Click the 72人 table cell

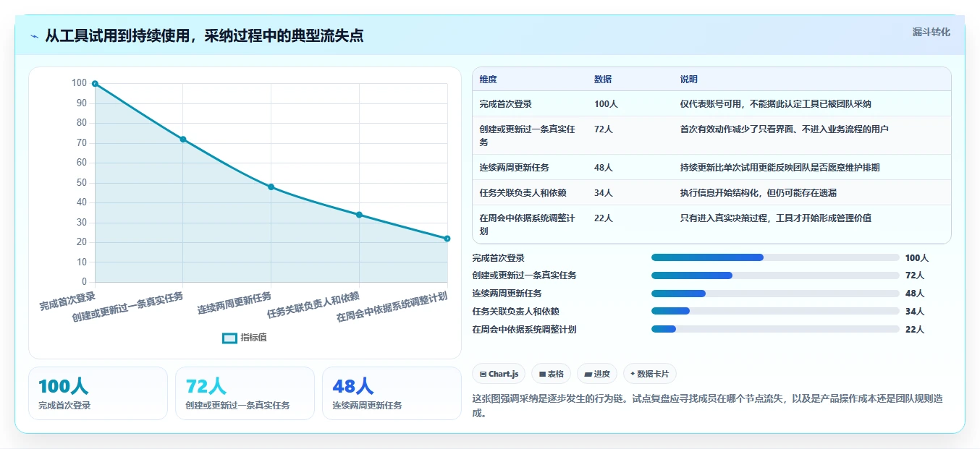click(x=630, y=135)
